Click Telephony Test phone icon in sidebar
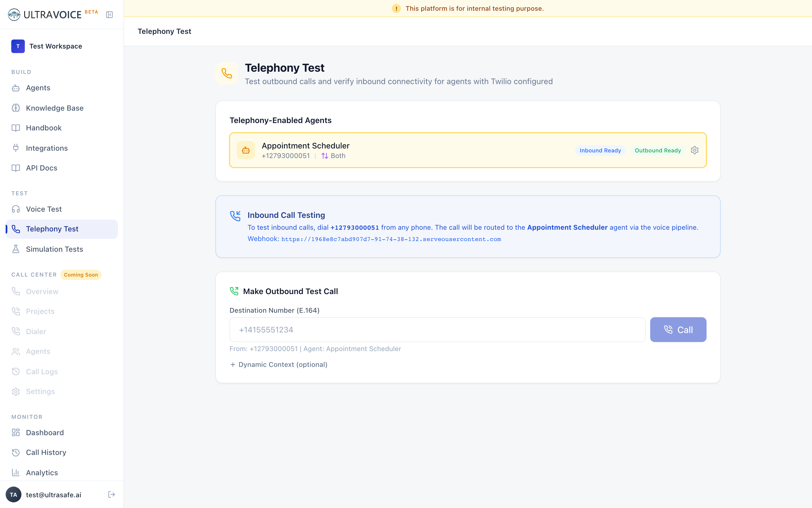812x508 pixels. (16, 229)
